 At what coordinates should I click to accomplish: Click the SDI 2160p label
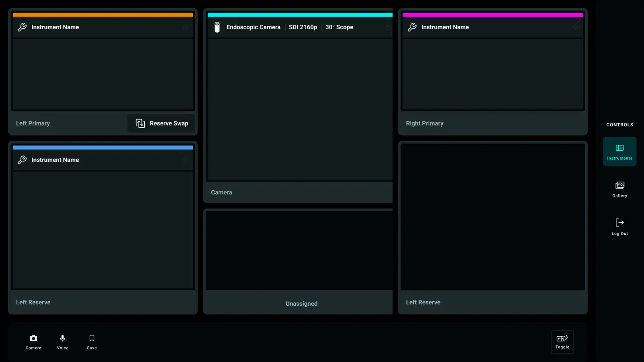303,27
